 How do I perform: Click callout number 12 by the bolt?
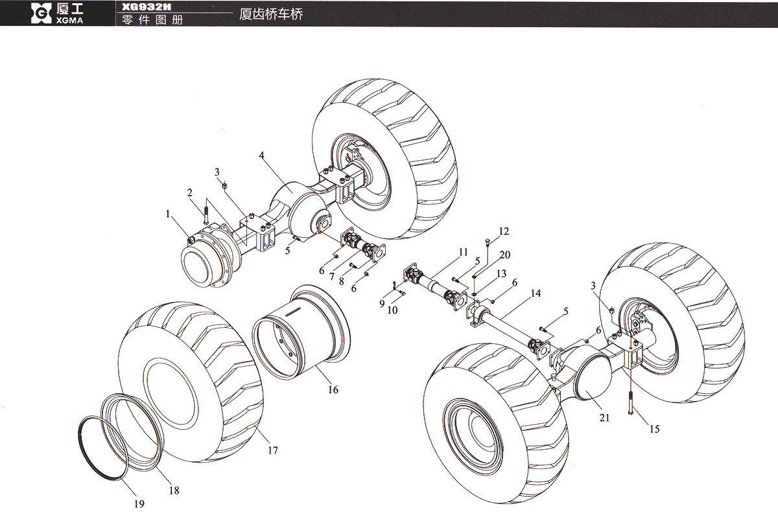coord(504,231)
